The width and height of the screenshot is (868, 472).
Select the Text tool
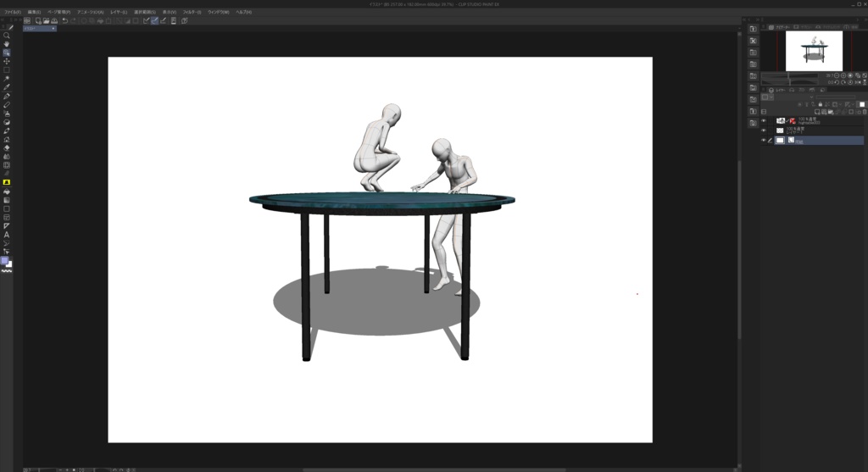7,235
